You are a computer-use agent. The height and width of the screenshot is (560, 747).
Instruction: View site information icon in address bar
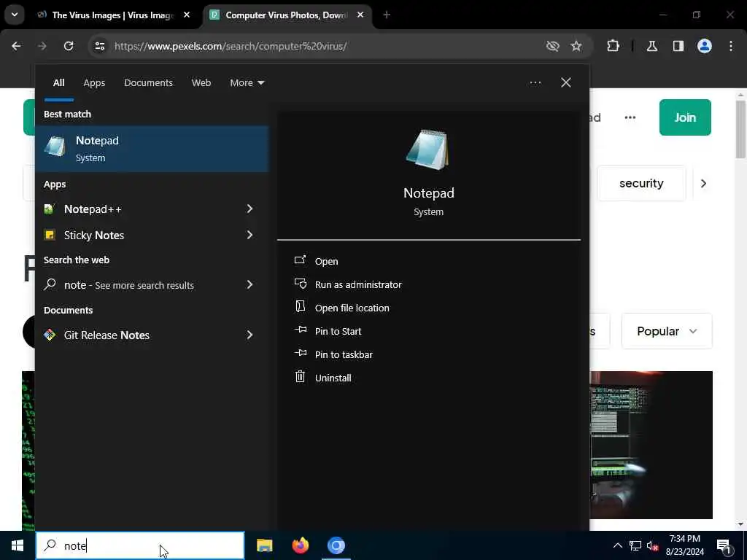click(99, 46)
